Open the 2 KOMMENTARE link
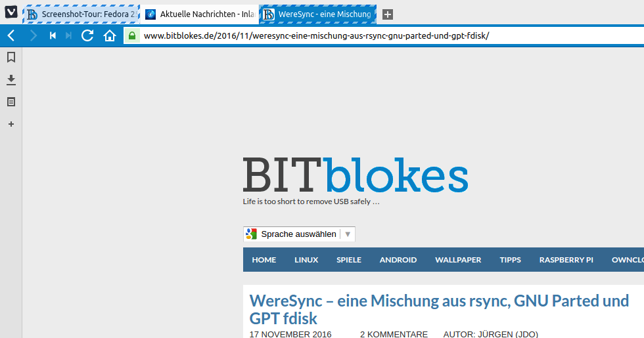Viewport: 644px width, 338px height. (394, 334)
